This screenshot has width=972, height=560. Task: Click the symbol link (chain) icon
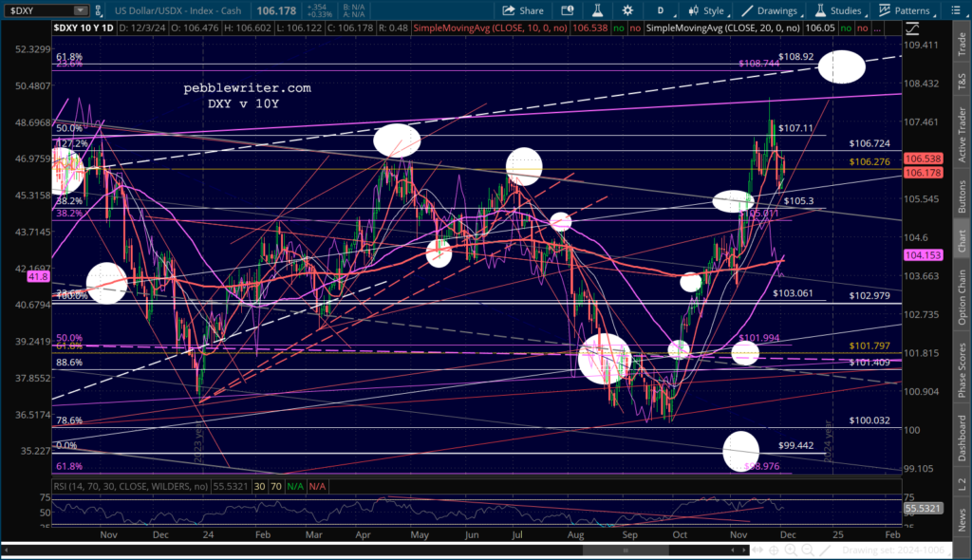98,10
